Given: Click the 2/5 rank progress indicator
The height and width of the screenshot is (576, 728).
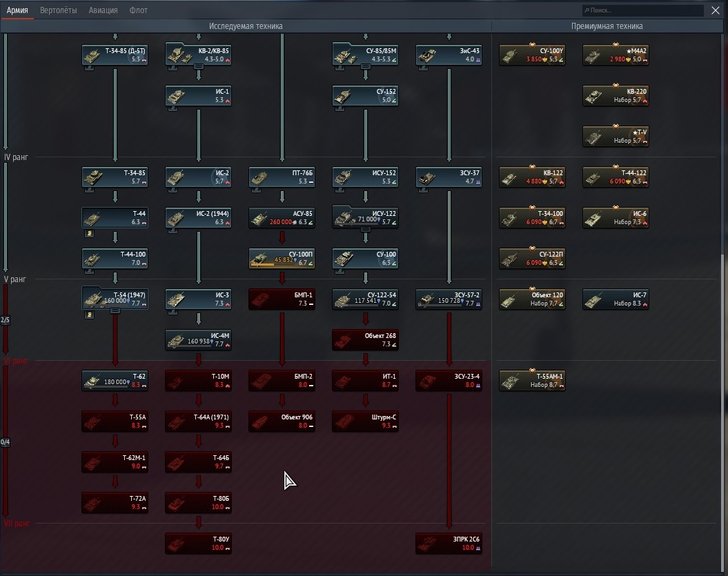Looking at the screenshot, I should point(5,320).
